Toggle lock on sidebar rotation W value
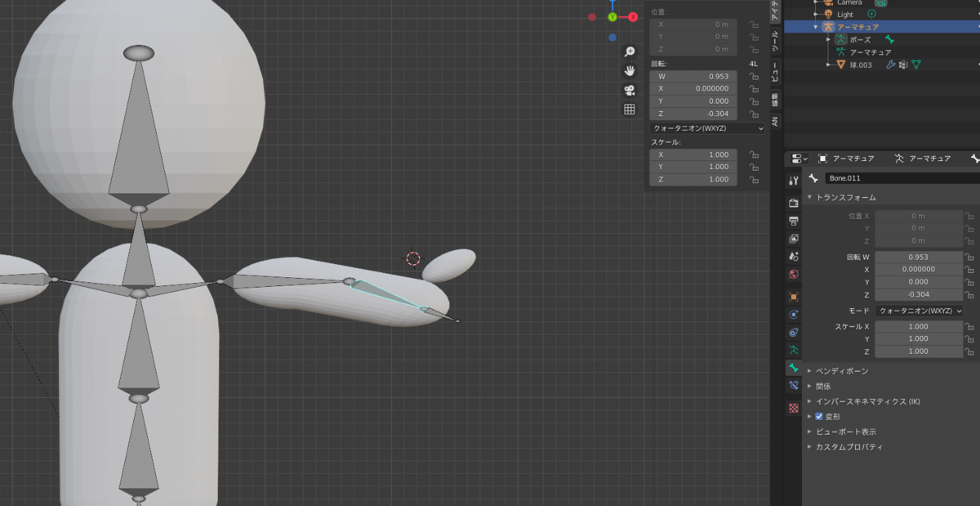 [x=755, y=76]
